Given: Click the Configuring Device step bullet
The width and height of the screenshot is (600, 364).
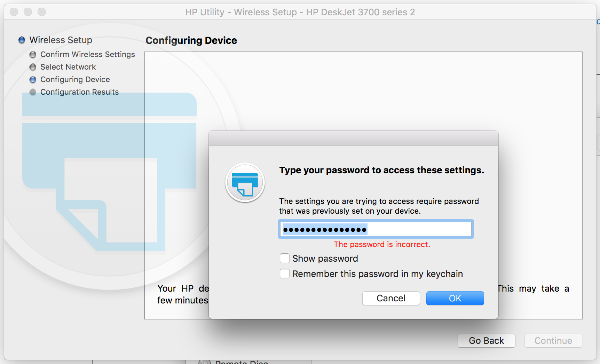Looking at the screenshot, I should (33, 80).
